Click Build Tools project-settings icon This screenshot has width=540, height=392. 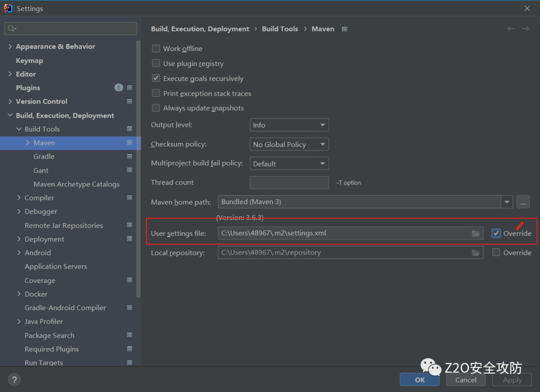pyautogui.click(x=129, y=129)
